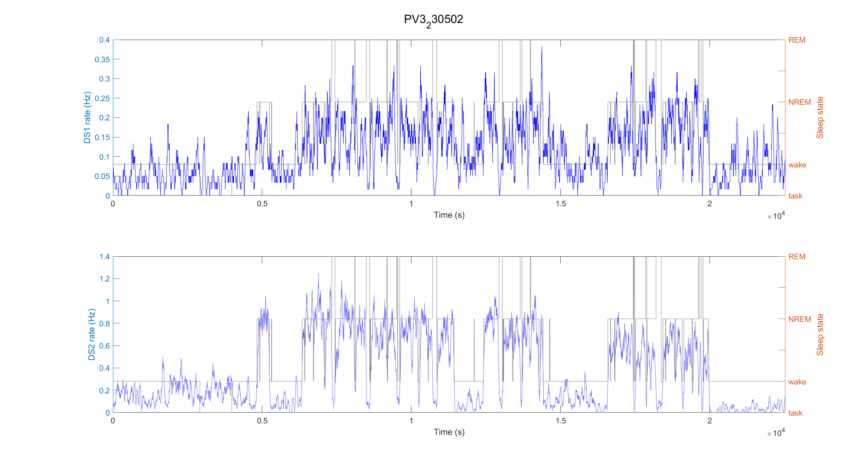Click the task tick label on the top plot
The height and width of the screenshot is (463, 868).
coord(795,196)
